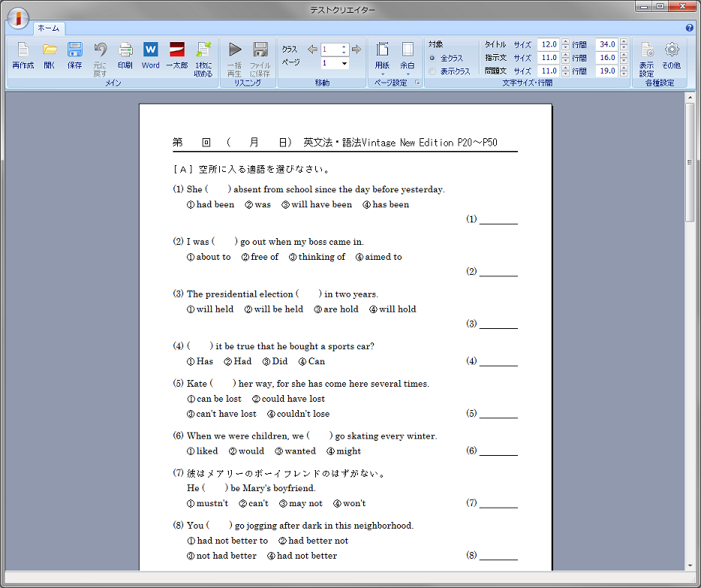The height and width of the screenshot is (588, 701).
Task: Click the help question mark button
Action: pyautogui.click(x=689, y=28)
